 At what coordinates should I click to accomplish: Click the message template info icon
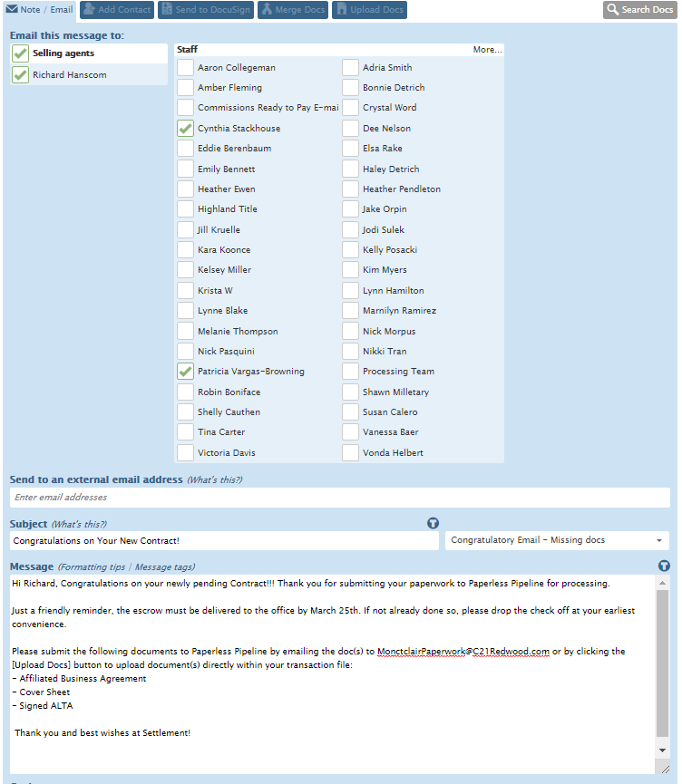(x=664, y=566)
